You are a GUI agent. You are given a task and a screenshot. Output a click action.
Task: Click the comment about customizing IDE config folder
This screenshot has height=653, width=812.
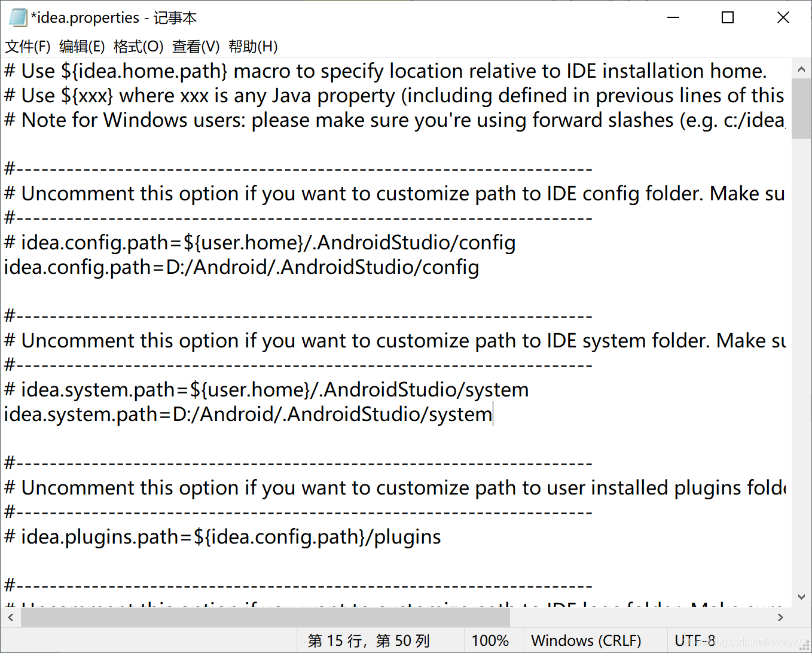[394, 193]
